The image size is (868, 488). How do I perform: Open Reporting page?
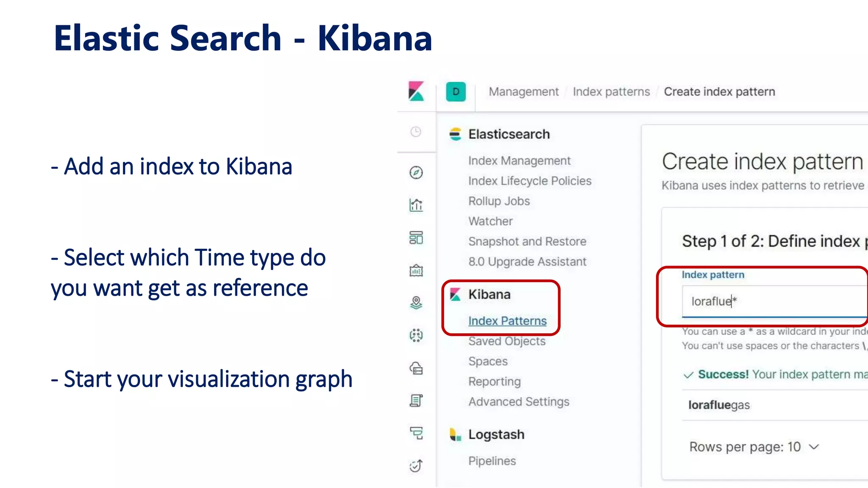point(494,382)
